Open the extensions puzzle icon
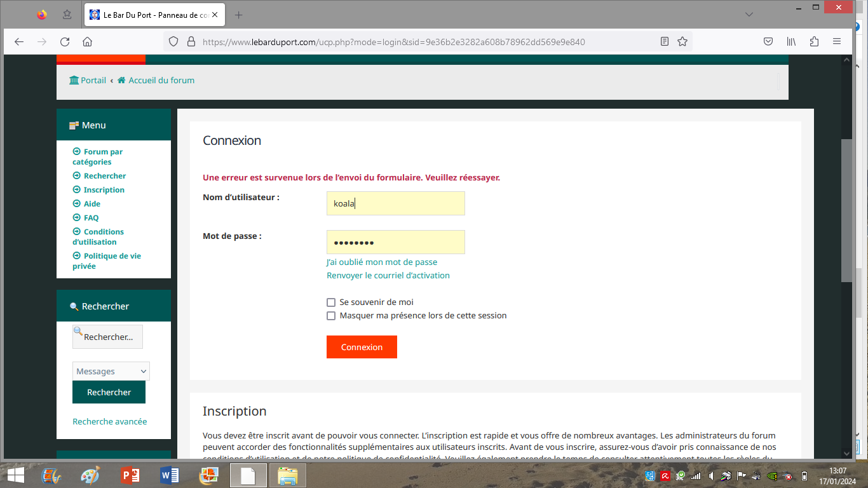The image size is (868, 488). [x=814, y=42]
